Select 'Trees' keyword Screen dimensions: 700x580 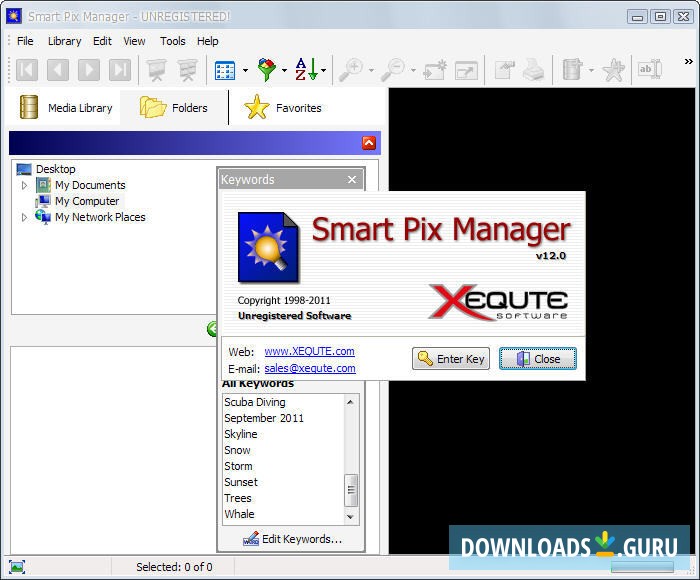coord(238,498)
